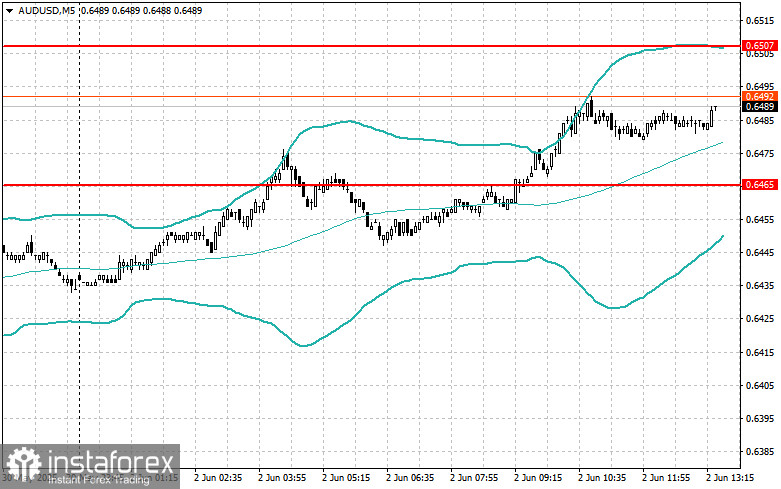
Task: Click the 2 Jun 06:35 time label
Action: tap(410, 478)
